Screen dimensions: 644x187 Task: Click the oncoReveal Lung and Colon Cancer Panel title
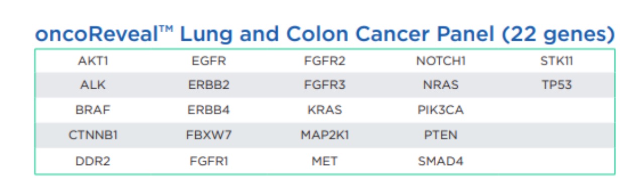[x=325, y=34]
